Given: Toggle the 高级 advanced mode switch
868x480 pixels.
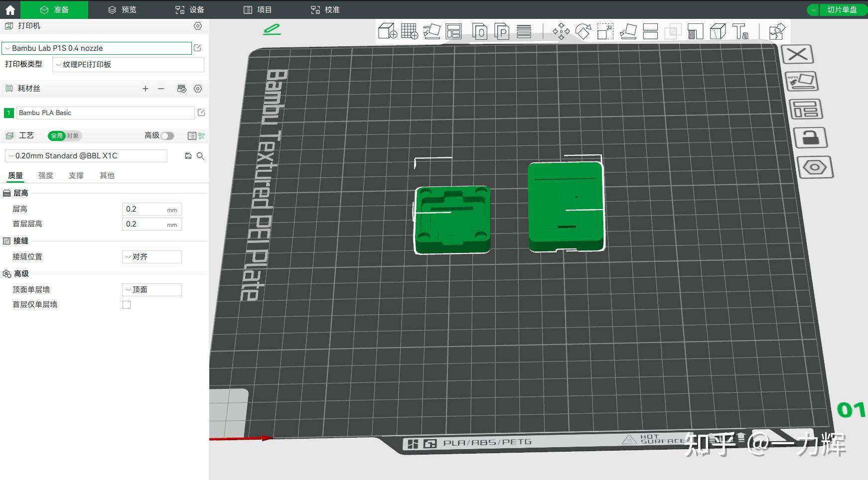Looking at the screenshot, I should [167, 136].
